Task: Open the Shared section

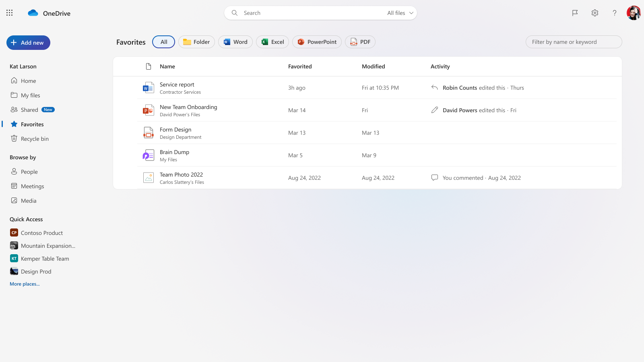Action: [29, 109]
